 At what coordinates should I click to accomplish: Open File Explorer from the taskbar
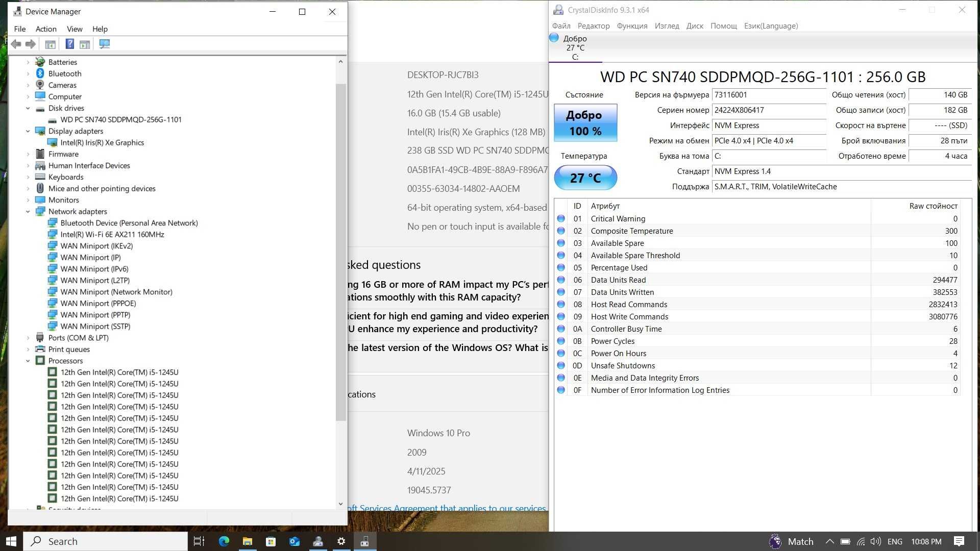(248, 541)
